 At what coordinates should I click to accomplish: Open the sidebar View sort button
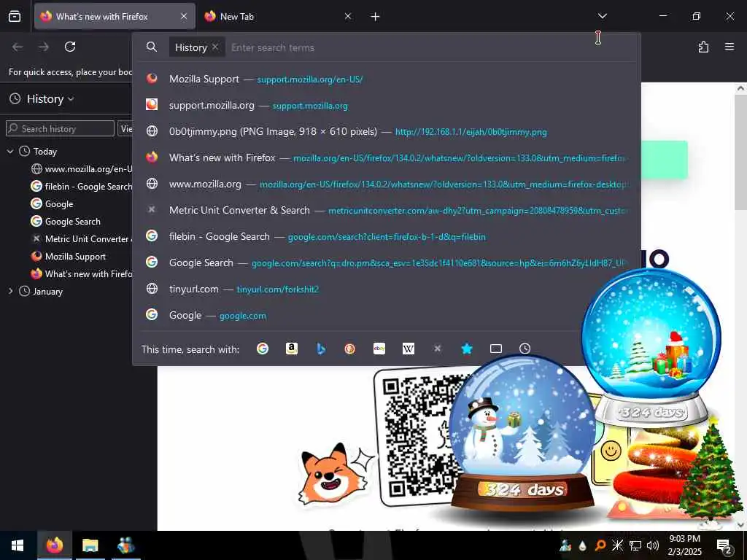point(125,128)
